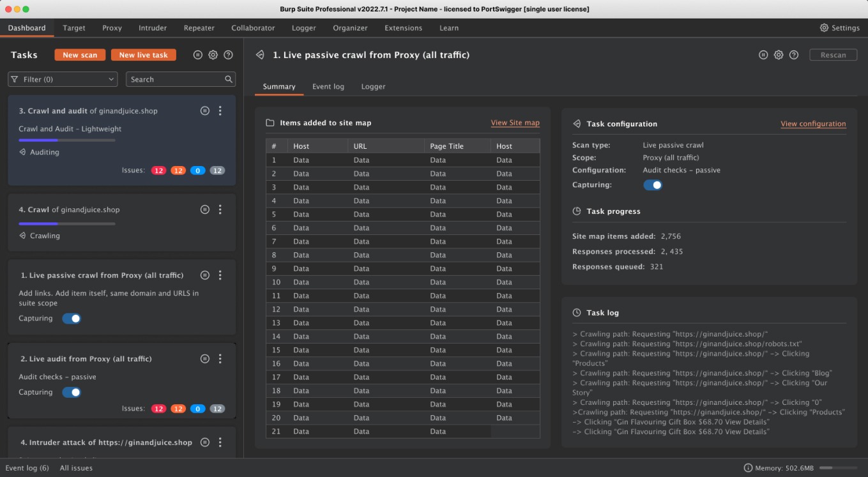Open the Event log tab

point(328,87)
